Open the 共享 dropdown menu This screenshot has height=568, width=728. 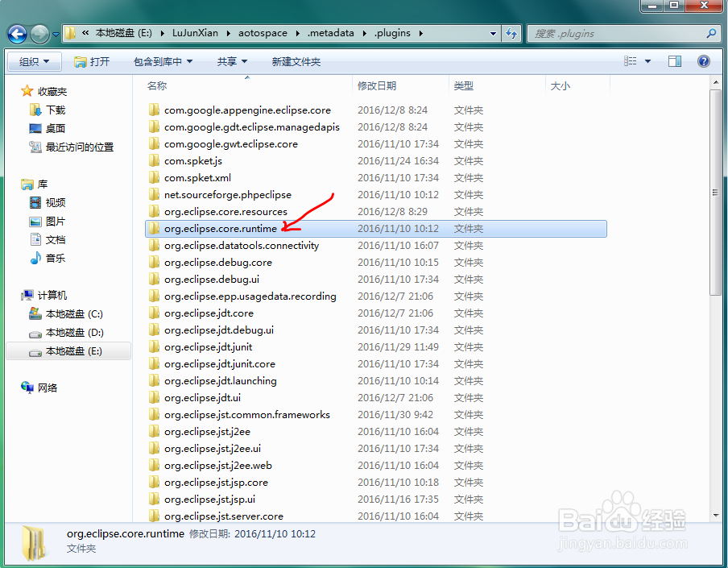(232, 62)
